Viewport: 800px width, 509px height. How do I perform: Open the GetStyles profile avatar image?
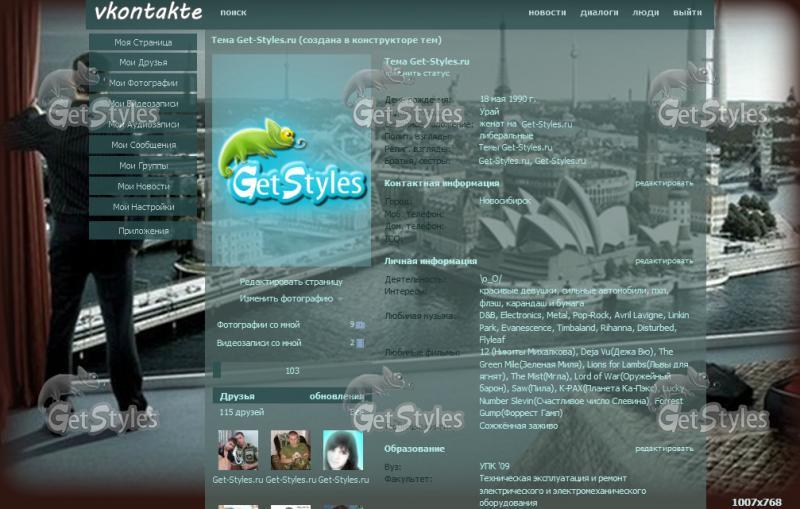[x=291, y=160]
